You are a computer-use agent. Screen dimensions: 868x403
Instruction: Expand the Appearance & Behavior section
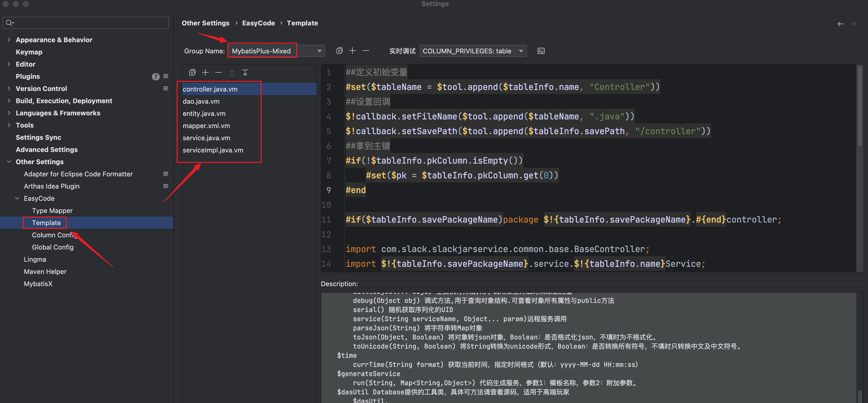coord(9,40)
